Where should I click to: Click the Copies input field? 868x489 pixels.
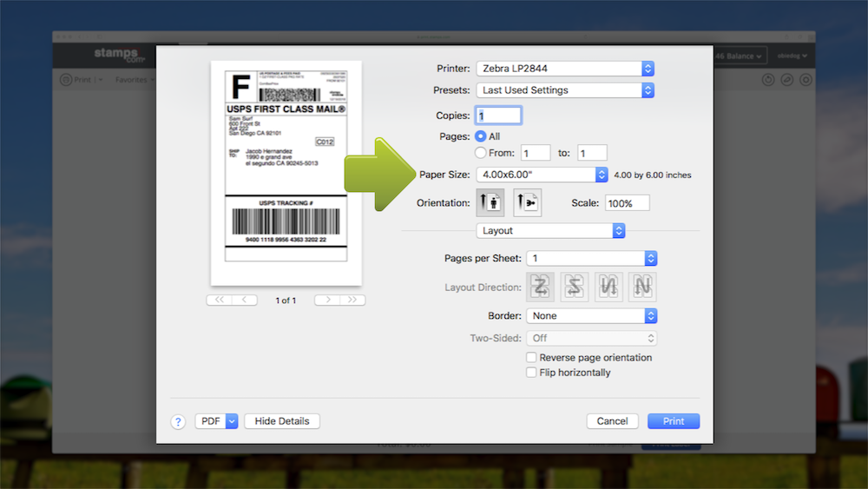pyautogui.click(x=498, y=116)
